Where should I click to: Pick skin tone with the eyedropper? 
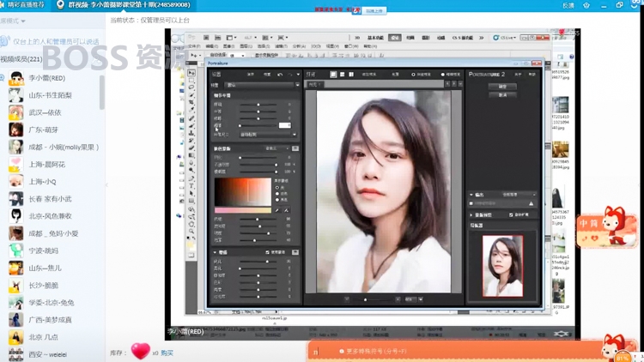(x=277, y=210)
